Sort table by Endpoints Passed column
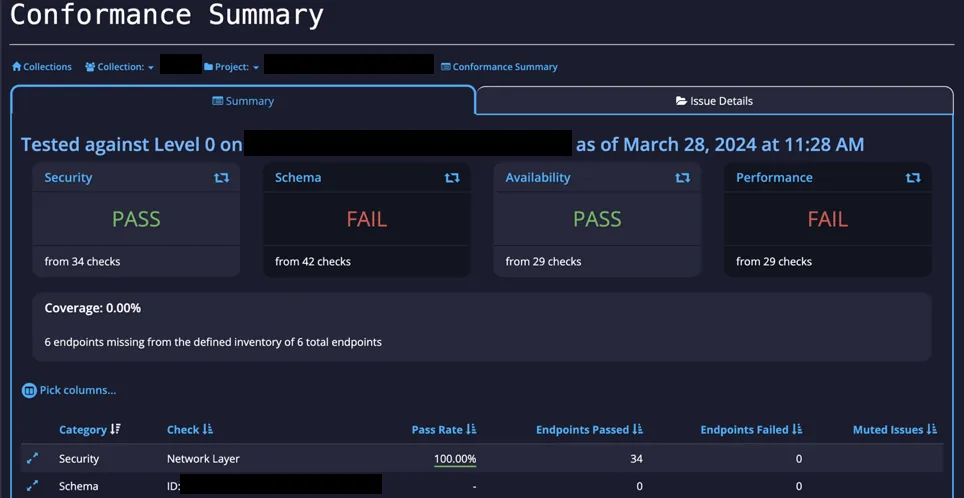 coord(589,430)
